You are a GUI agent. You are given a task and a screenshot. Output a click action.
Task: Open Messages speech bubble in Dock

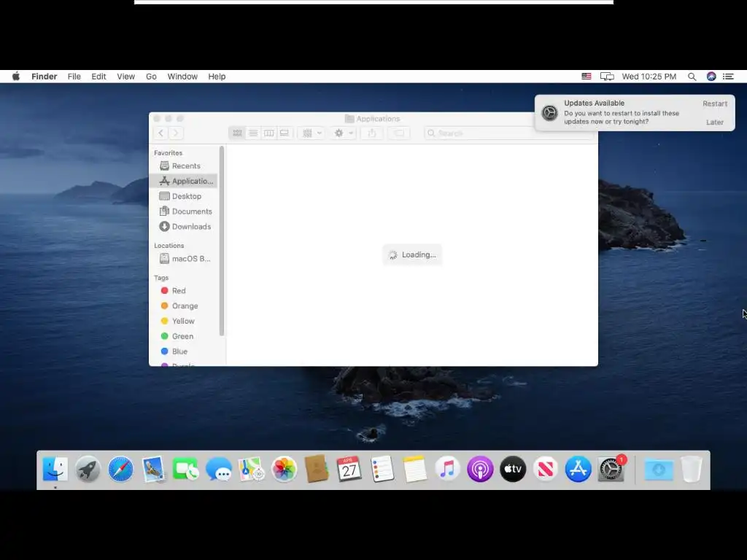tap(219, 469)
